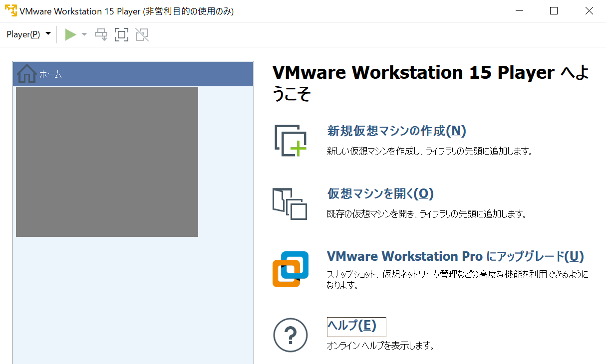Click the home house icon
The image size is (606, 364).
[26, 74]
